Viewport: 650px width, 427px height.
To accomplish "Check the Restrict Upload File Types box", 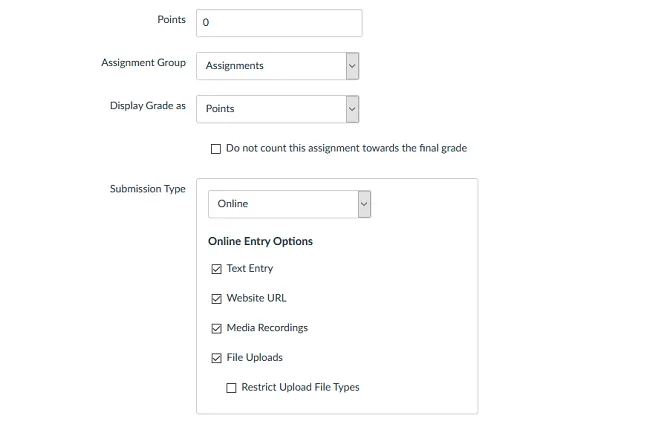I will pos(232,388).
